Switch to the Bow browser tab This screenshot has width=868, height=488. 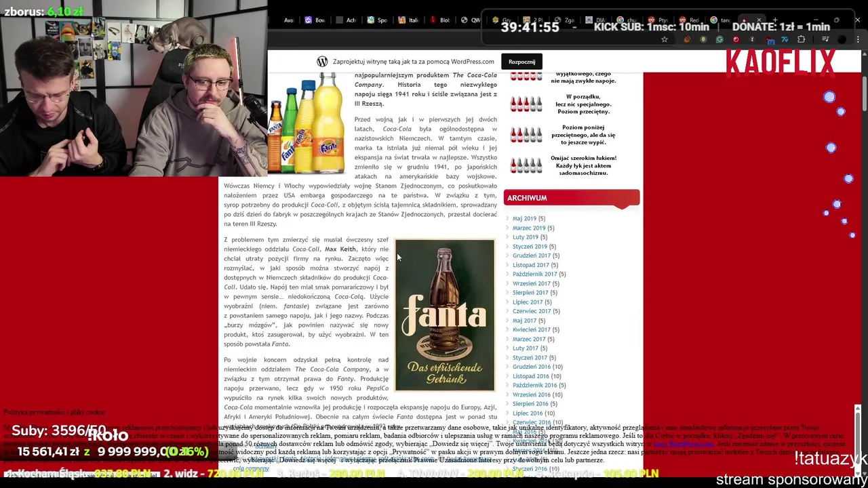(315, 20)
